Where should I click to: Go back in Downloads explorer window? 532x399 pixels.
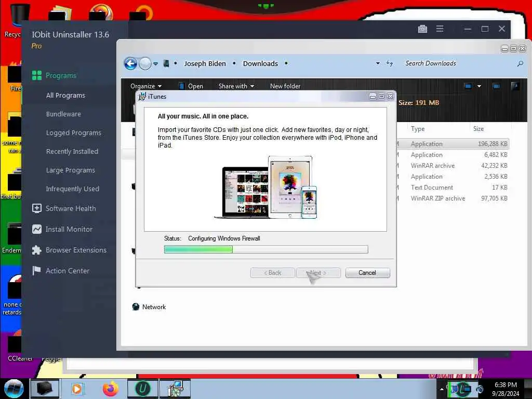130,63
